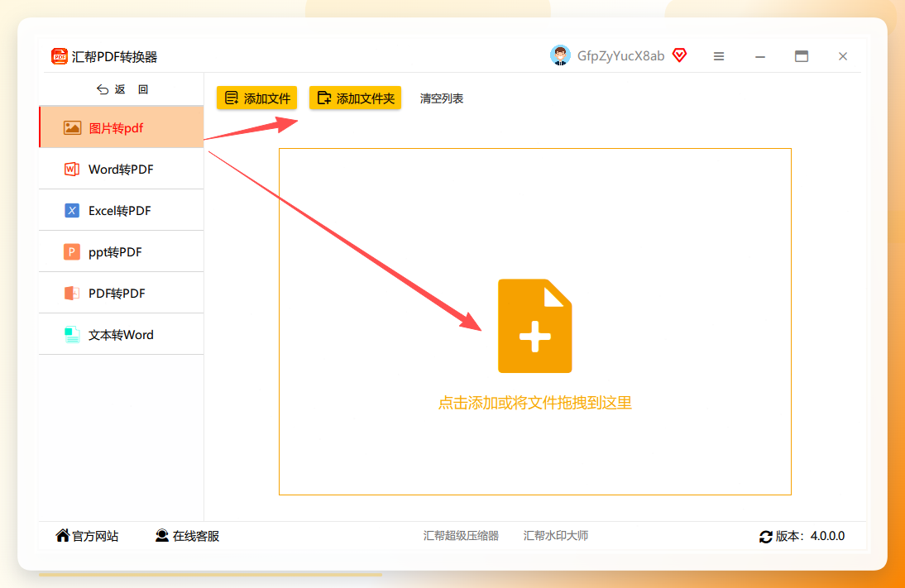The image size is (905, 588).
Task: Open the hamburger menu icon
Action: click(x=719, y=56)
